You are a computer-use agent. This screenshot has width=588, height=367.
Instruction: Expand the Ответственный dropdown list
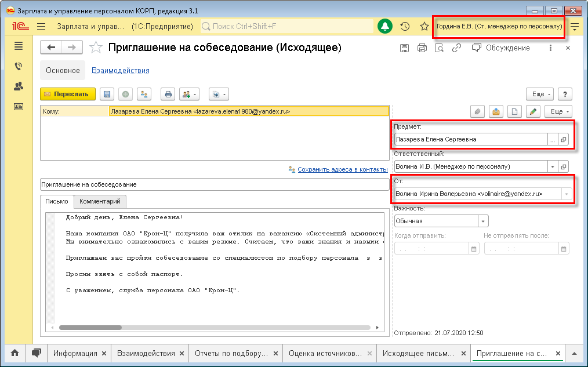click(551, 166)
